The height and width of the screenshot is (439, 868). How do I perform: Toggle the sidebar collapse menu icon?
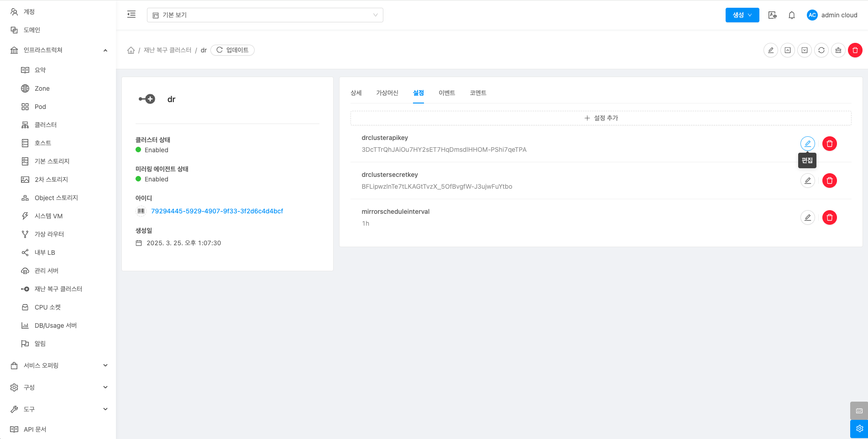coord(131,15)
